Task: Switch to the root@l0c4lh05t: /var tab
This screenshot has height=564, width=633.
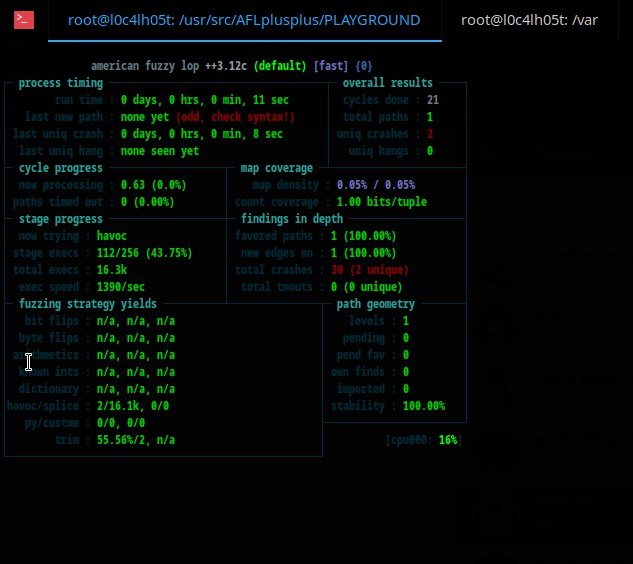Action: (x=529, y=20)
